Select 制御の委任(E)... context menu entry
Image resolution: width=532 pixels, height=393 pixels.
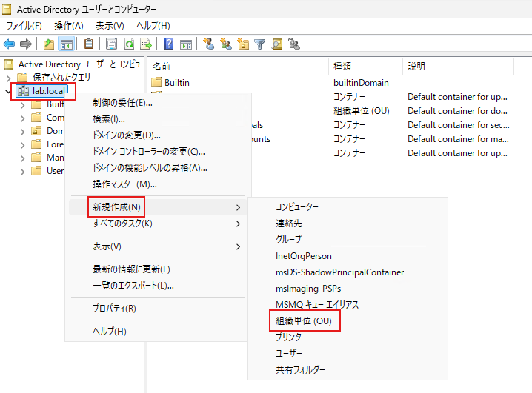pyautogui.click(x=122, y=102)
